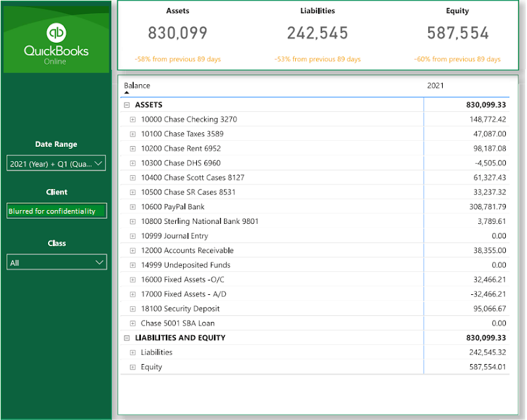Select value -4,505.00 for Chase DHS
This screenshot has width=527, height=420.
490,163
